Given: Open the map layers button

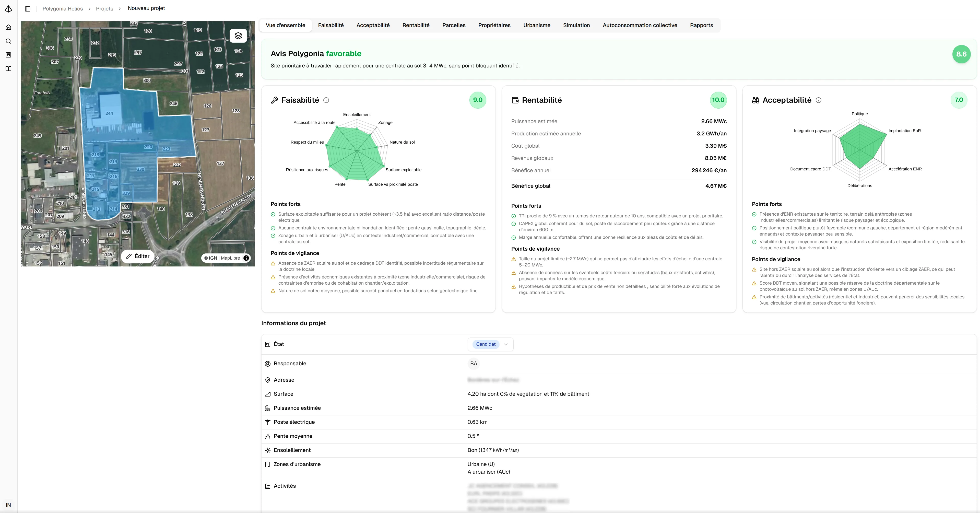Looking at the screenshot, I should pyautogui.click(x=238, y=36).
